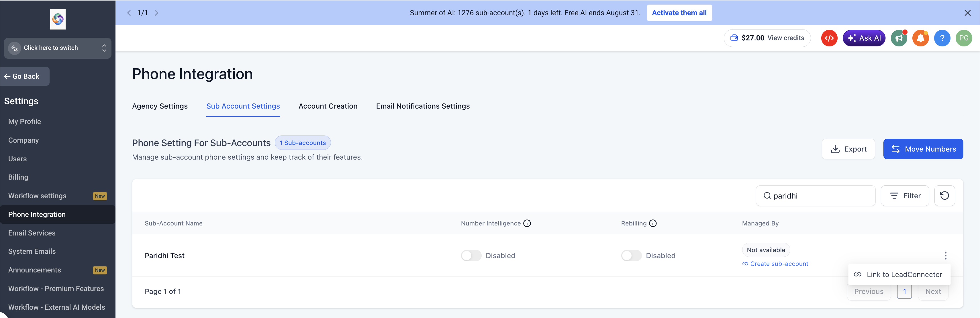Open the blue help question mark icon
The image size is (980, 318).
click(x=942, y=38)
